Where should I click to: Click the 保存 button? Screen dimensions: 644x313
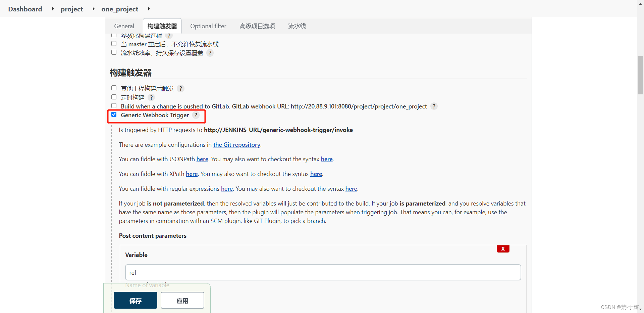click(135, 300)
